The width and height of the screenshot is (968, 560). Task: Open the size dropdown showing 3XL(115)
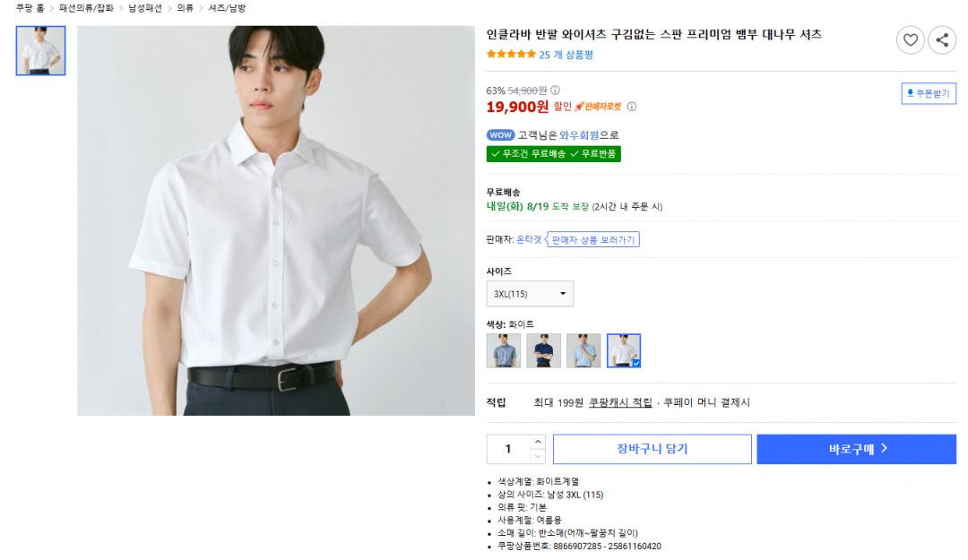point(530,293)
